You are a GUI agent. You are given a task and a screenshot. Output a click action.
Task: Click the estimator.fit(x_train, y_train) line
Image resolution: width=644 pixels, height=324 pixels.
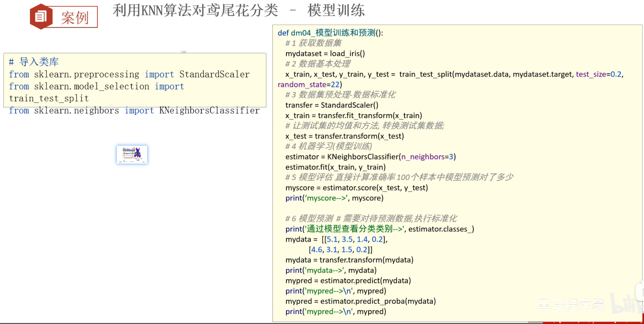tap(335, 167)
